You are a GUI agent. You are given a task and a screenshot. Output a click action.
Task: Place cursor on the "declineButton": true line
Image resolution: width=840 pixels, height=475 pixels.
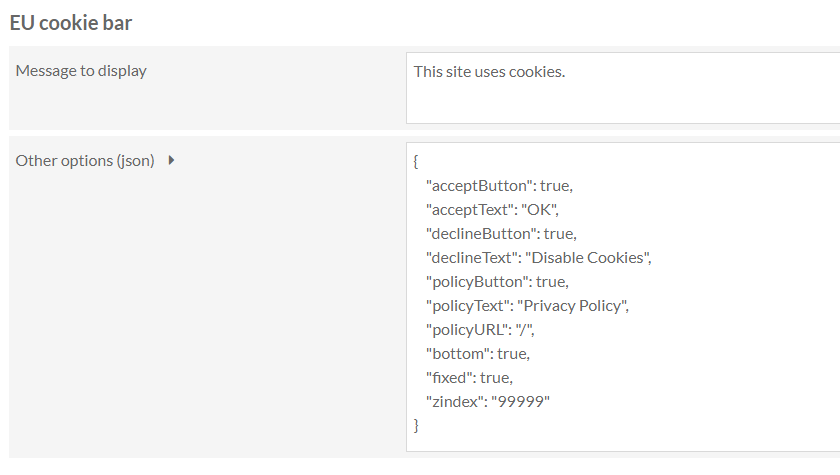501,234
